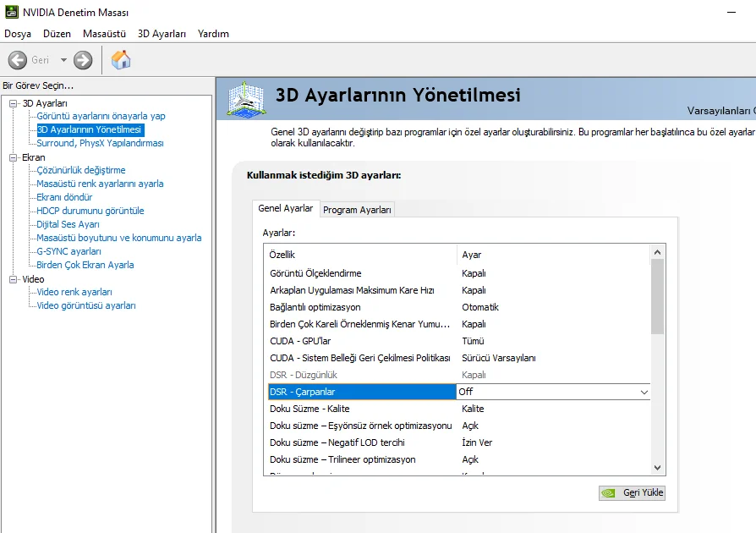Image resolution: width=756 pixels, height=533 pixels.
Task: Open the Yardım menu
Action: point(213,34)
